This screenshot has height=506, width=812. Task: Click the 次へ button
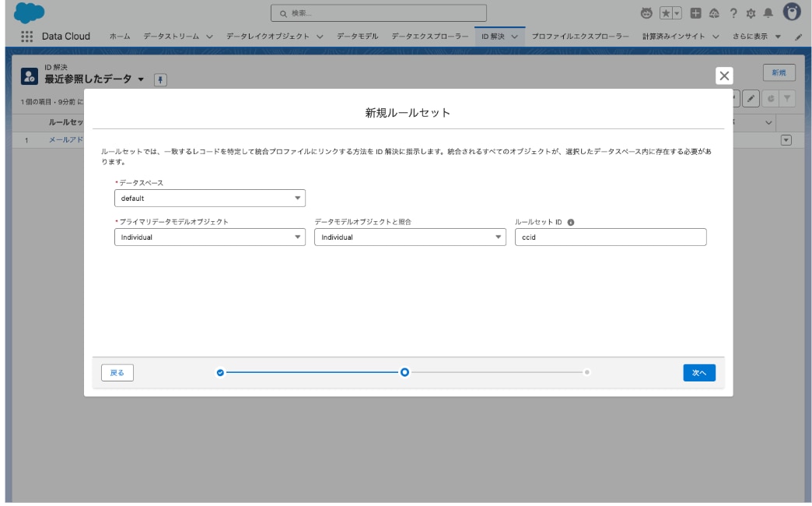tap(698, 373)
